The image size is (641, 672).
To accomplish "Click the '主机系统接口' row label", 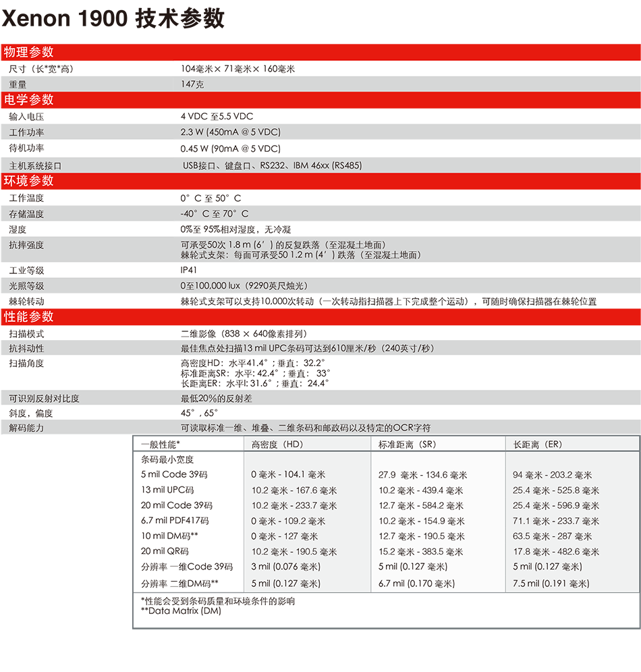I will click(35, 166).
